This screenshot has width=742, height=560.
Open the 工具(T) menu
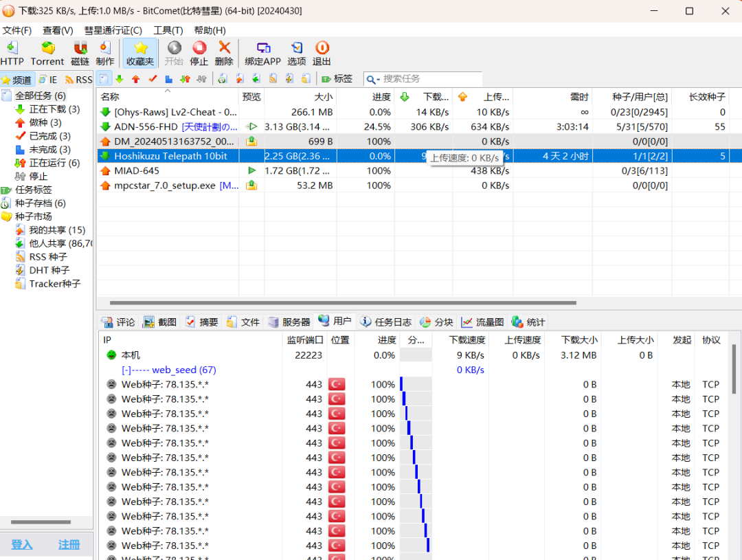(x=168, y=30)
